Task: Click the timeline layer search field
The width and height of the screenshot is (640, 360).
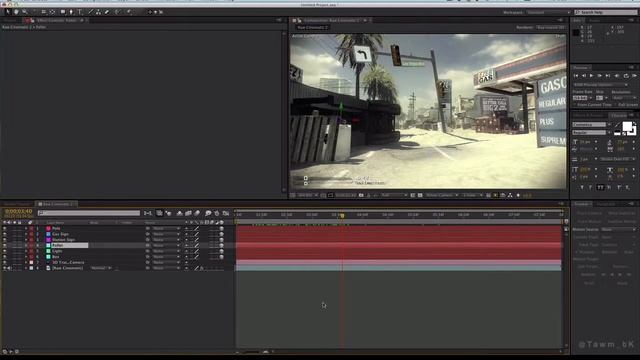Action: (89, 213)
